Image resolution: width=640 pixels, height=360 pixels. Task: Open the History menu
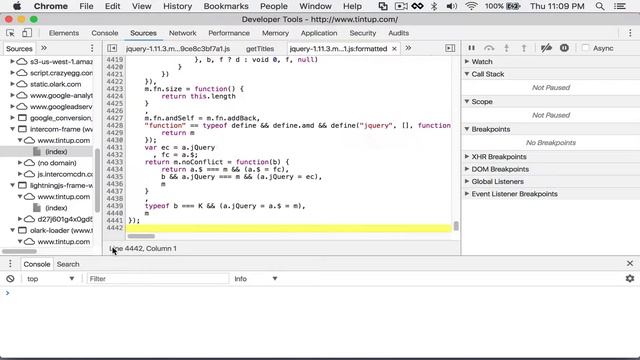pyautogui.click(x=177, y=6)
